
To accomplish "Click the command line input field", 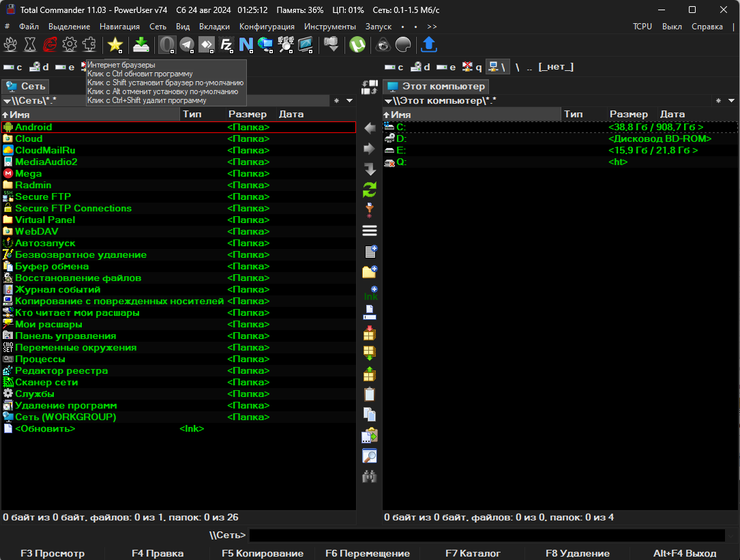I will [x=487, y=535].
